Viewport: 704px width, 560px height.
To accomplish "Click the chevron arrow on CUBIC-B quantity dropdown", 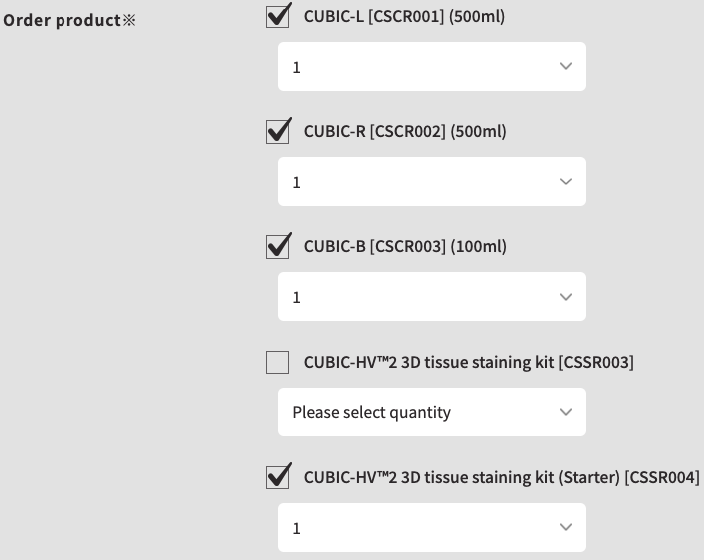I will (566, 297).
